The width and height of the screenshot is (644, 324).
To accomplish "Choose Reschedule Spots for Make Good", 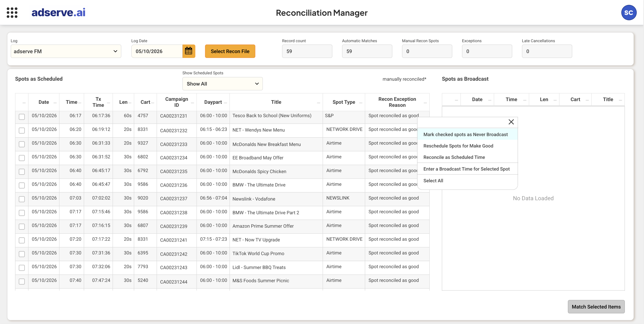I will (x=467, y=146).
